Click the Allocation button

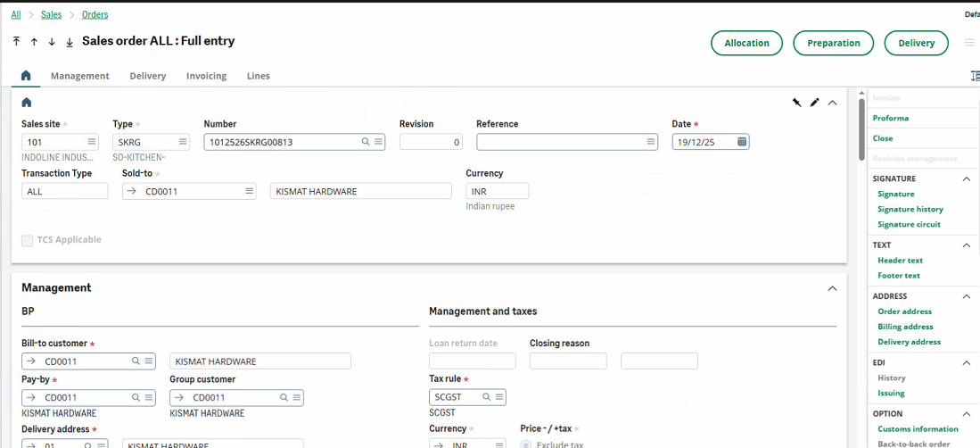click(x=747, y=43)
